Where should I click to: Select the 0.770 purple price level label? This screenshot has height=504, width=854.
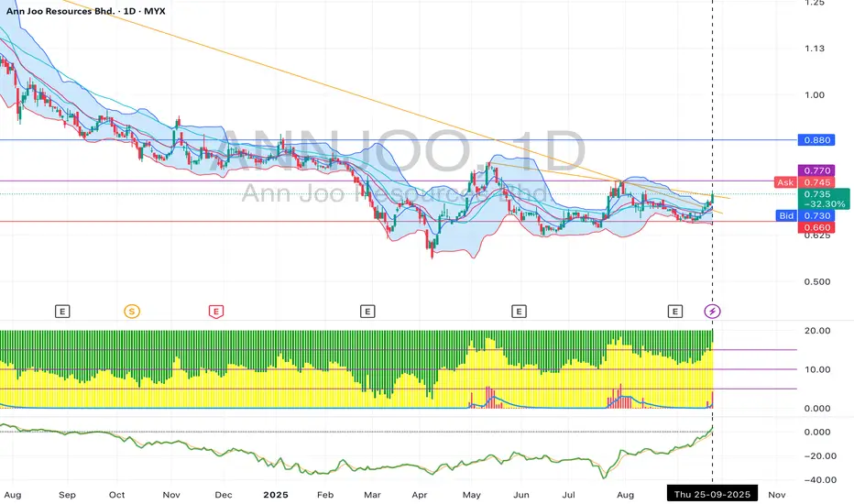click(x=817, y=170)
